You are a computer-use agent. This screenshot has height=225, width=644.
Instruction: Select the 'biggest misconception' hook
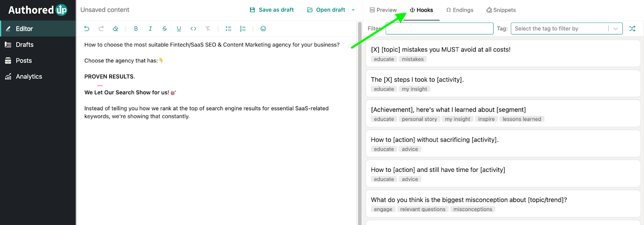point(503,204)
